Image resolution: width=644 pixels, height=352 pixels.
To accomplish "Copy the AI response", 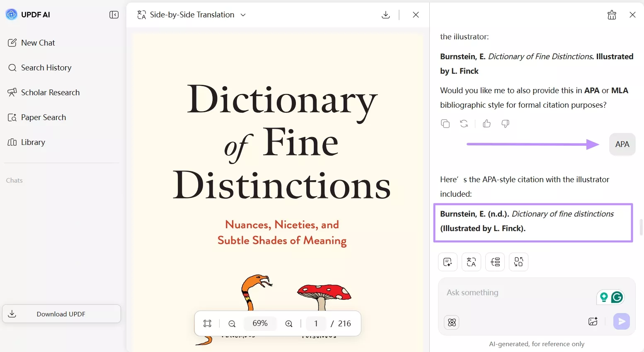I will [x=445, y=123].
